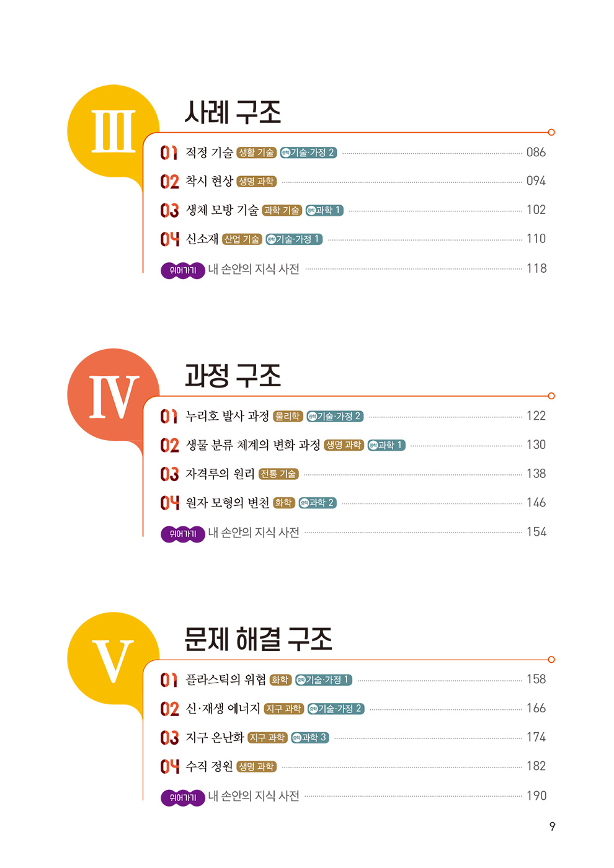The width and height of the screenshot is (614, 868).
Task: Open the 과정 구조 section heading
Action: pyautogui.click(x=233, y=376)
